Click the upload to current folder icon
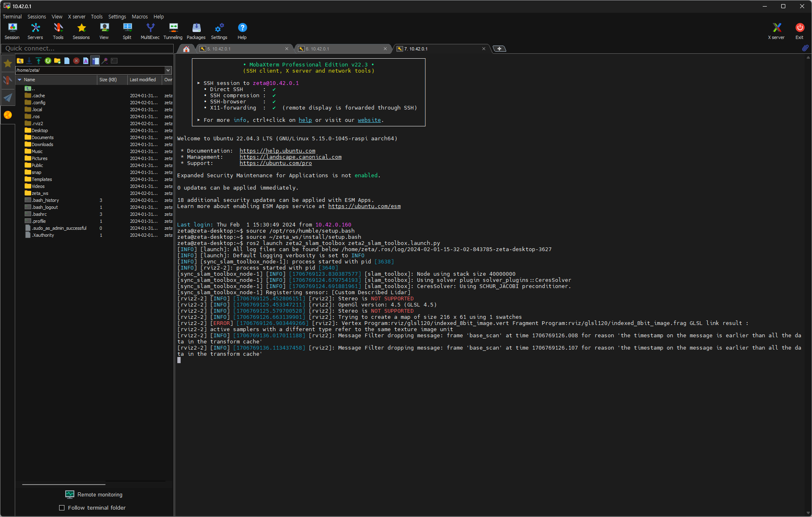Viewport: 812px width, 517px height. (39, 61)
